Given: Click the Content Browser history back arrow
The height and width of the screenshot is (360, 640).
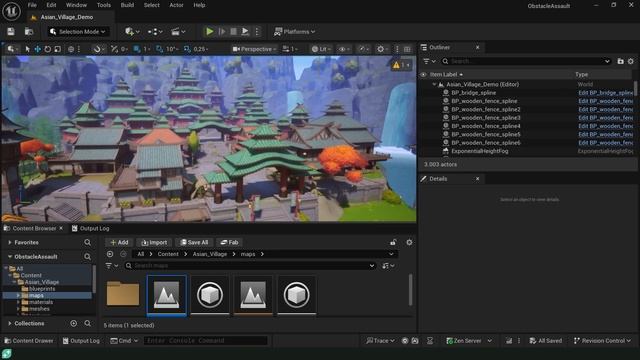Looking at the screenshot, I should click(x=110, y=254).
